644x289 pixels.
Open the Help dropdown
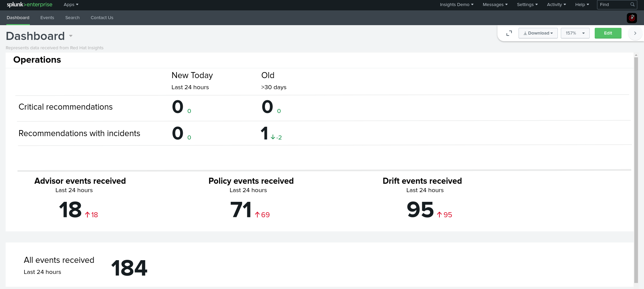click(x=582, y=5)
